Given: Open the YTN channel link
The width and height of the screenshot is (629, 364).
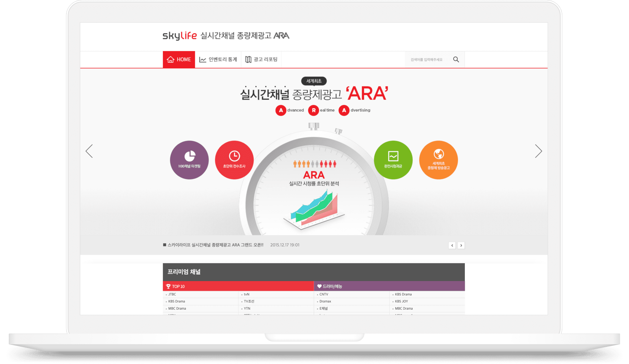Looking at the screenshot, I should coord(247,308).
